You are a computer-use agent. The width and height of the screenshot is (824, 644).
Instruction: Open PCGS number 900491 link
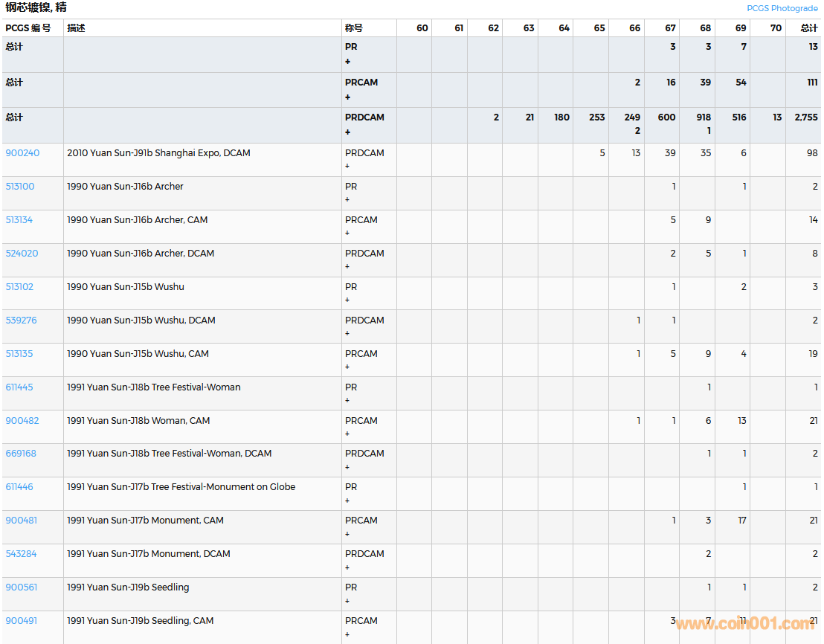click(x=21, y=621)
